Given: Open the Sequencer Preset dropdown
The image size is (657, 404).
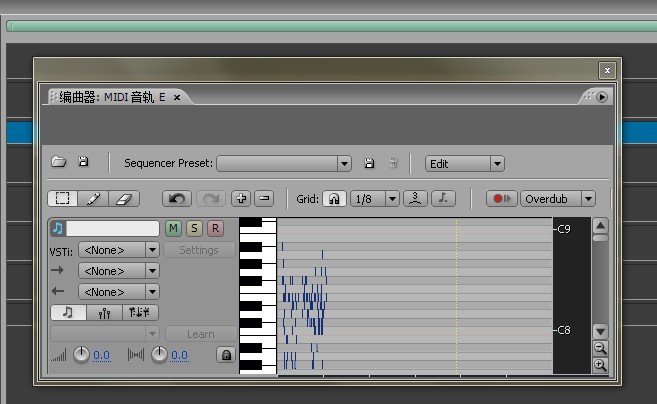Looking at the screenshot, I should coord(284,163).
